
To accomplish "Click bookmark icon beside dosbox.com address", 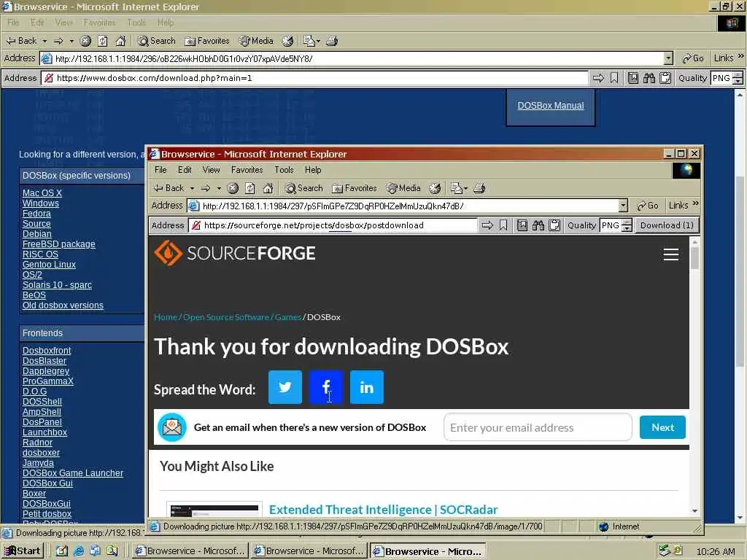I will [x=614, y=78].
